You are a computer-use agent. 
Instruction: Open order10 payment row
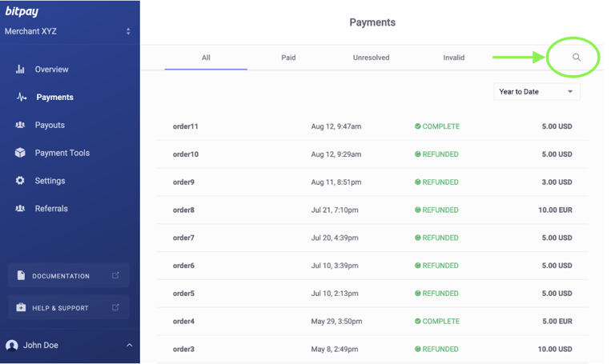point(372,154)
